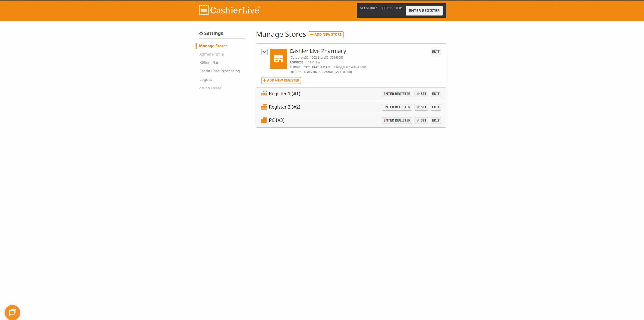The image size is (644, 320).
Task: Collapse the Cashier Live Pharmacy store chevron
Action: click(264, 52)
